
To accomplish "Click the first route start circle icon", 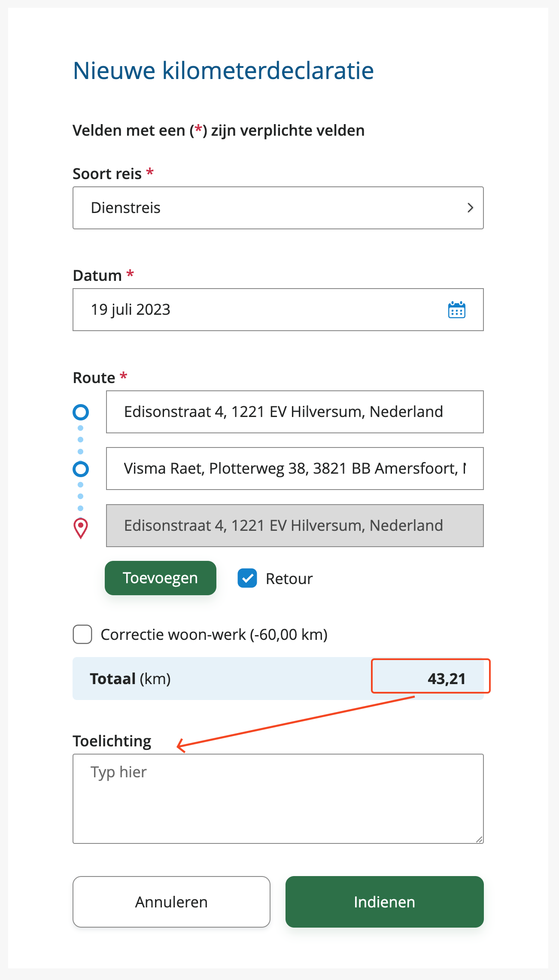I will [x=81, y=412].
